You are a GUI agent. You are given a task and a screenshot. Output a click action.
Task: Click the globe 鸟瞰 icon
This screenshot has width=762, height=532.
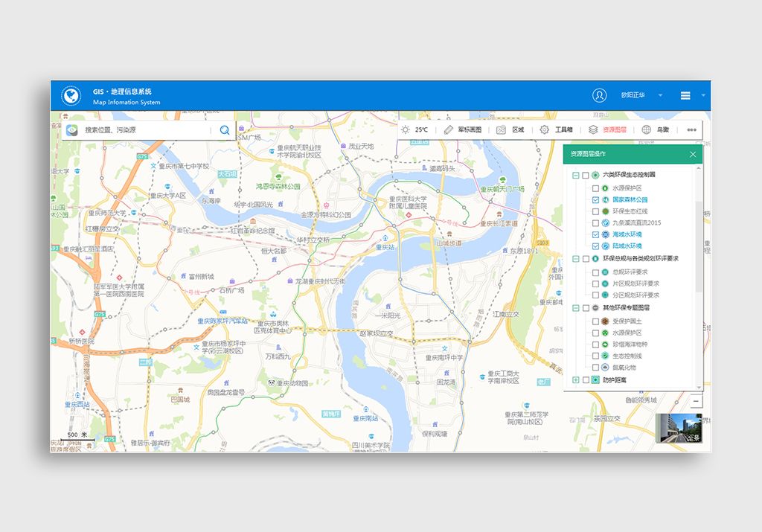647,129
